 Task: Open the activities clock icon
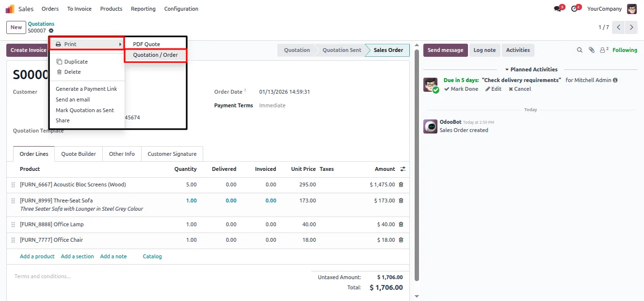click(x=574, y=9)
